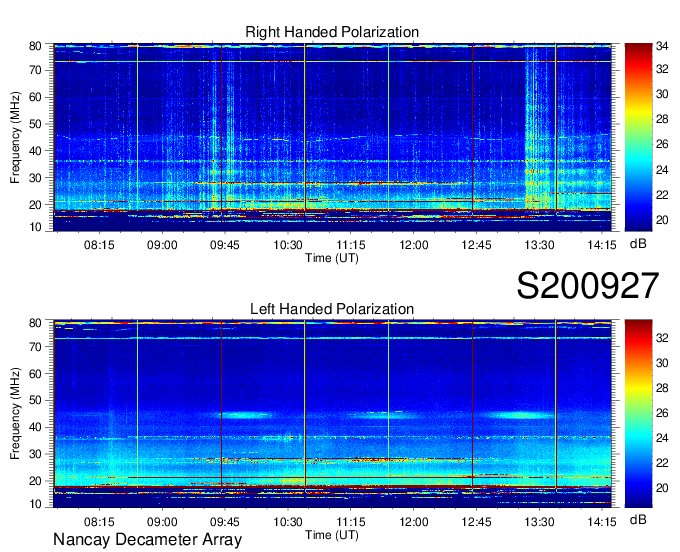Click the "08:15" time tick of the Right Handed plot
Viewport: 680px width, 552px height.
click(x=99, y=245)
